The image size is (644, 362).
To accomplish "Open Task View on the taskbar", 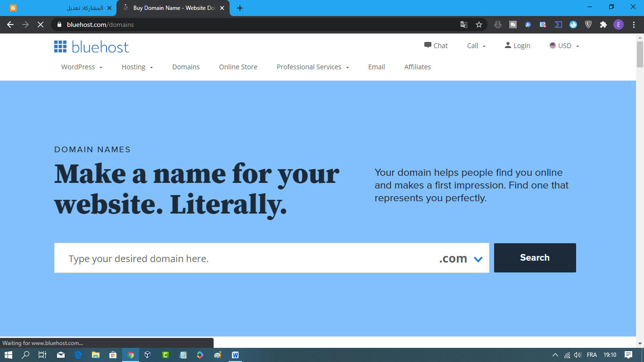I will [42, 355].
